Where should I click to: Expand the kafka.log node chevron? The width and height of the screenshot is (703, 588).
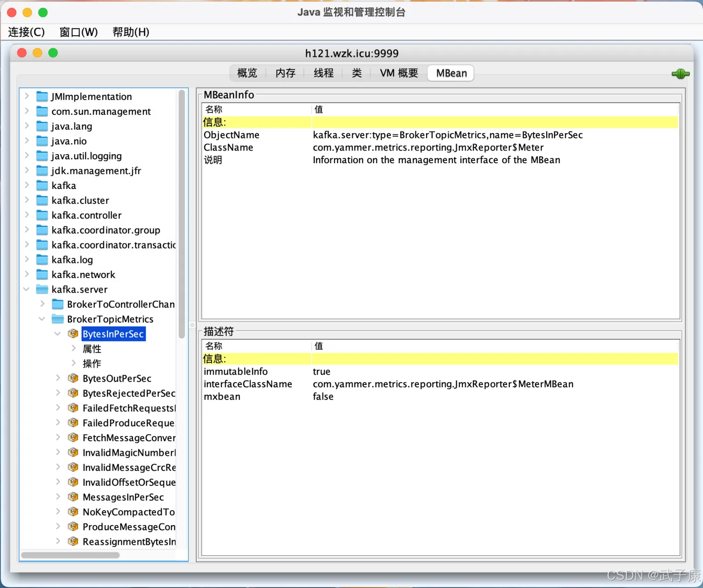pos(27,259)
